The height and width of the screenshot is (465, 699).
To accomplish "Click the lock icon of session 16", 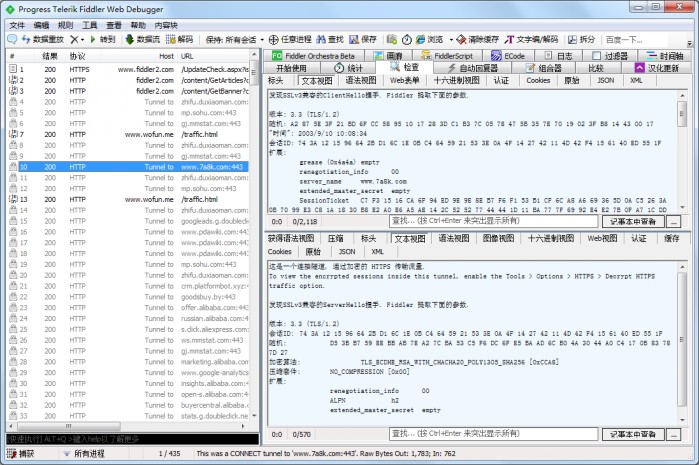I will (x=13, y=231).
